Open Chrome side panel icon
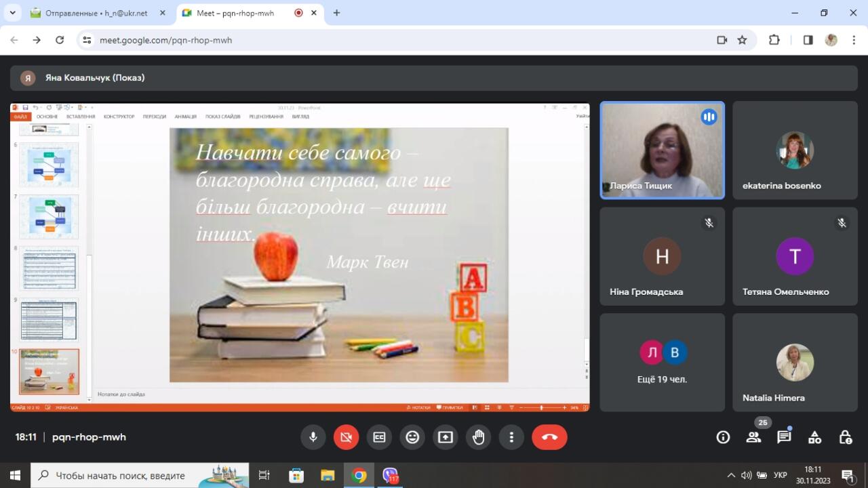This screenshot has height=488, width=868. 808,40
